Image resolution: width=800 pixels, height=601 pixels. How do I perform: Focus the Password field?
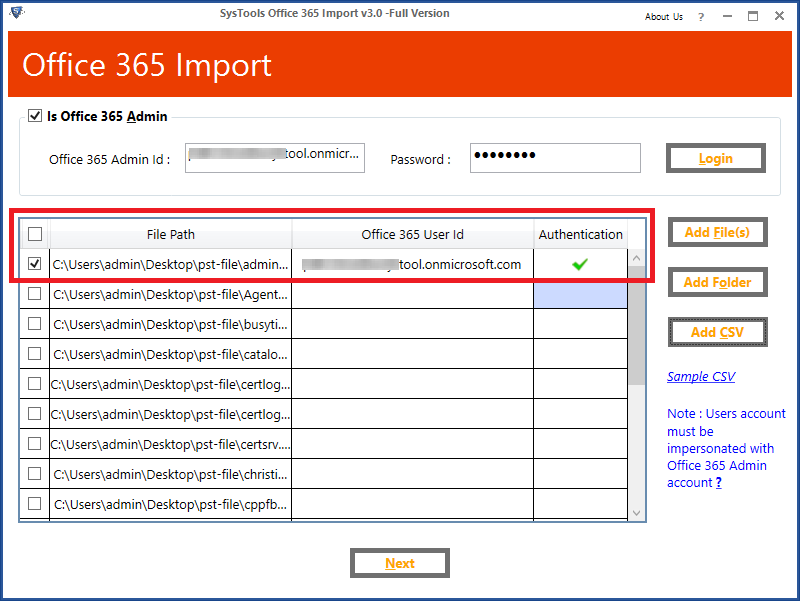click(555, 158)
